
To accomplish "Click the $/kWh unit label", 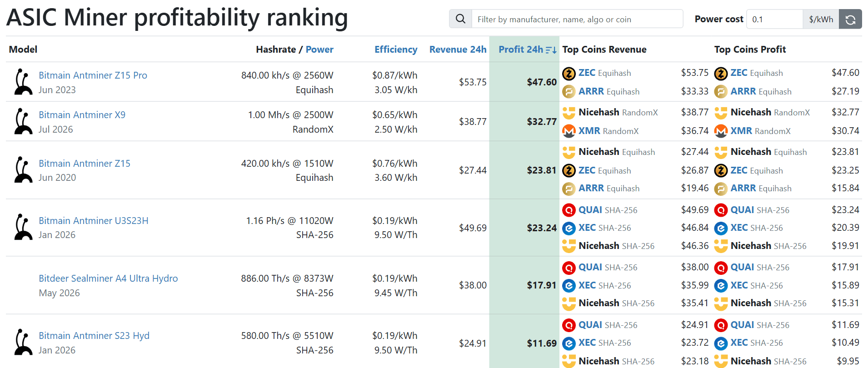I will coord(821,19).
